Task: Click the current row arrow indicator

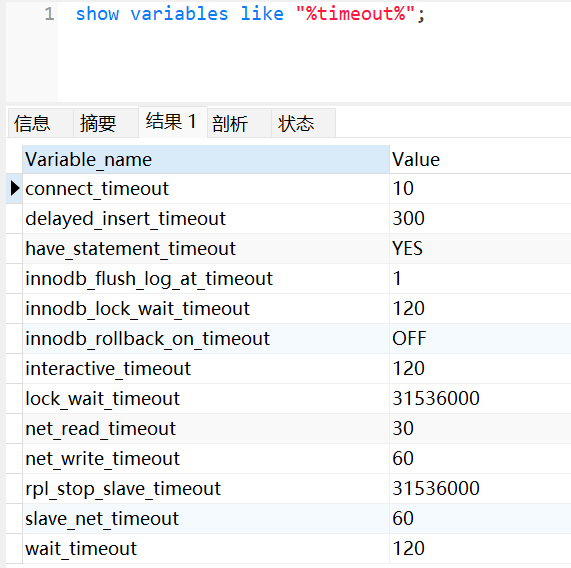Action: click(x=15, y=188)
